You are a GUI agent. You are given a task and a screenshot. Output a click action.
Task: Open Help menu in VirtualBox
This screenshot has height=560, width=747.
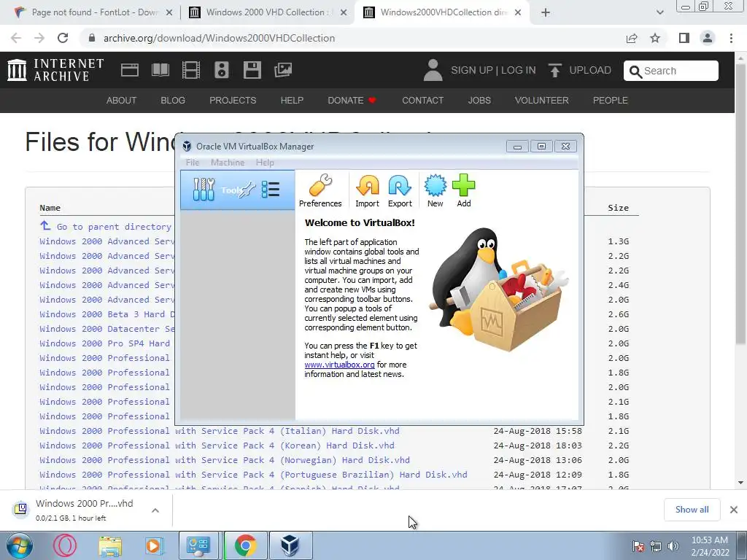[x=265, y=163]
